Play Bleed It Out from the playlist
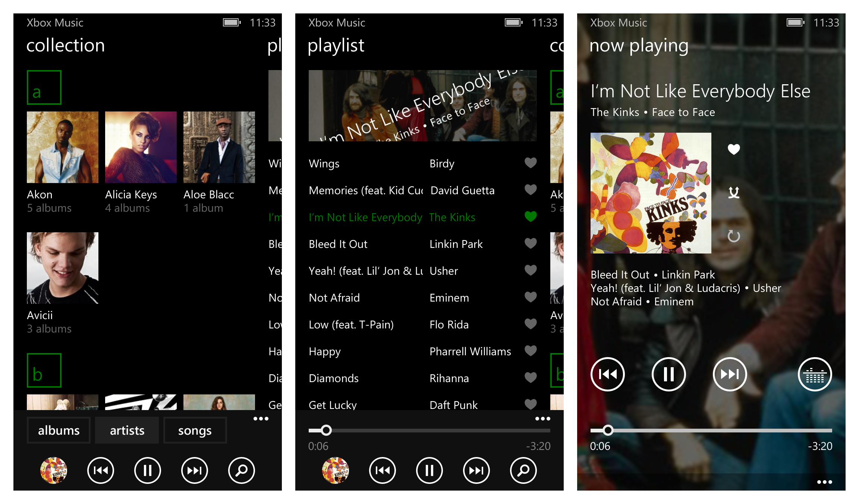This screenshot has height=504, width=859. (338, 244)
